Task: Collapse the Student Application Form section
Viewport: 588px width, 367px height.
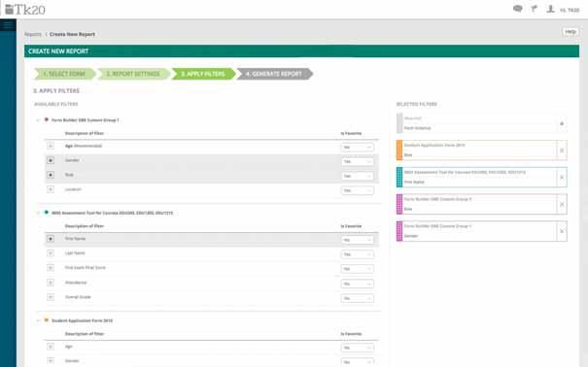Action: [38, 320]
